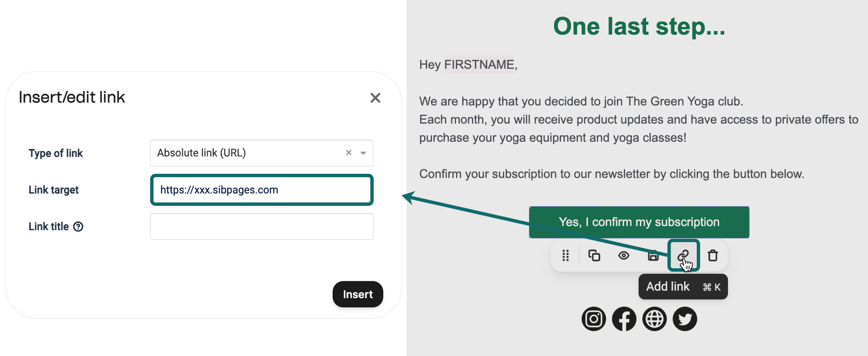Click the Link title help icon

pos(78,227)
